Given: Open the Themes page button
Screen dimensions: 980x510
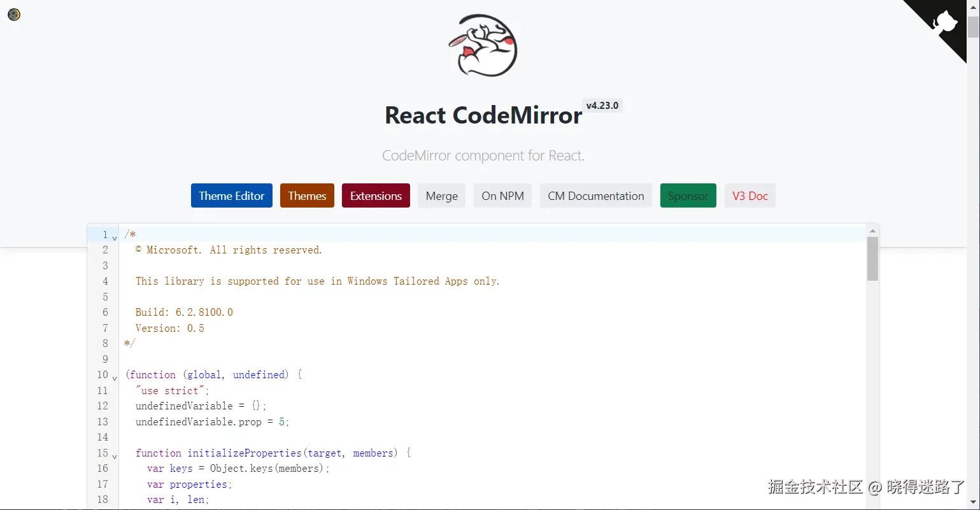Looking at the screenshot, I should pos(307,195).
